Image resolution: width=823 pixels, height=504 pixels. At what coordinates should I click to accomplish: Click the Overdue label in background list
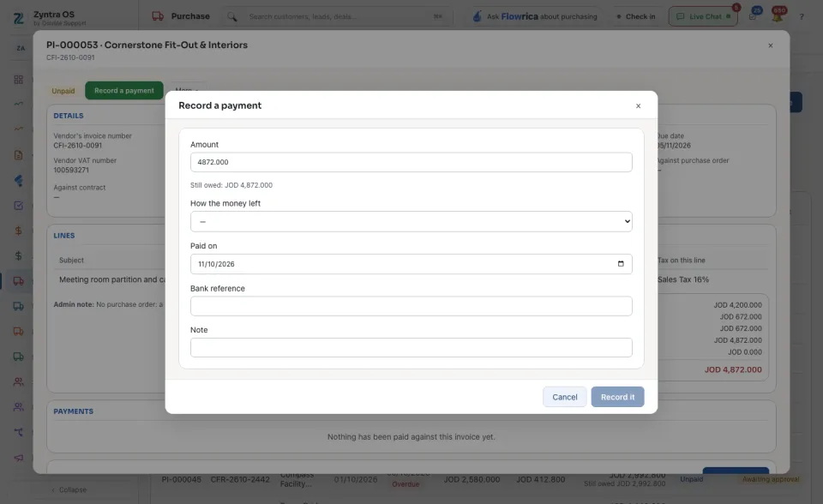pos(405,484)
